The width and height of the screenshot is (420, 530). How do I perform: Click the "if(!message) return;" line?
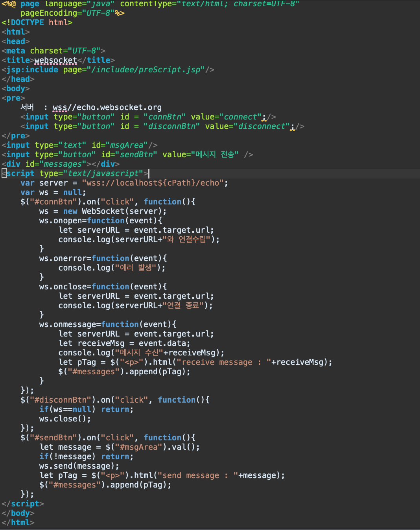tap(87, 456)
